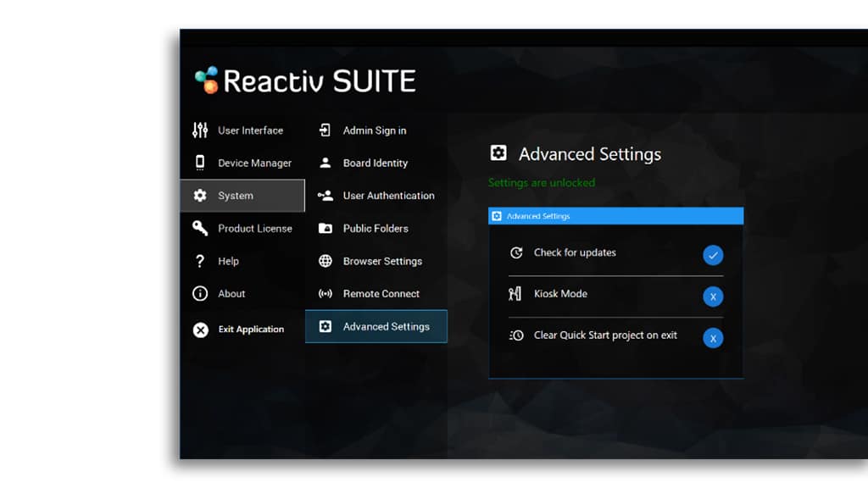Click the blue Advanced Settings panel header

tap(615, 216)
